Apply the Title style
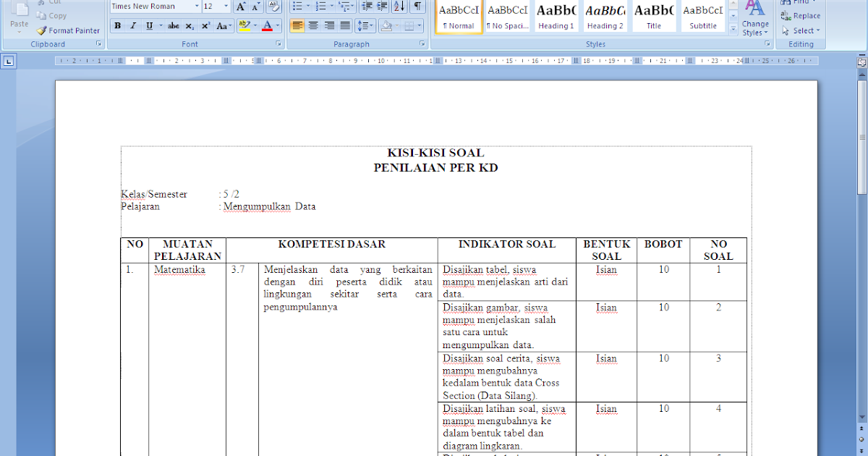868x456 pixels. click(x=653, y=17)
